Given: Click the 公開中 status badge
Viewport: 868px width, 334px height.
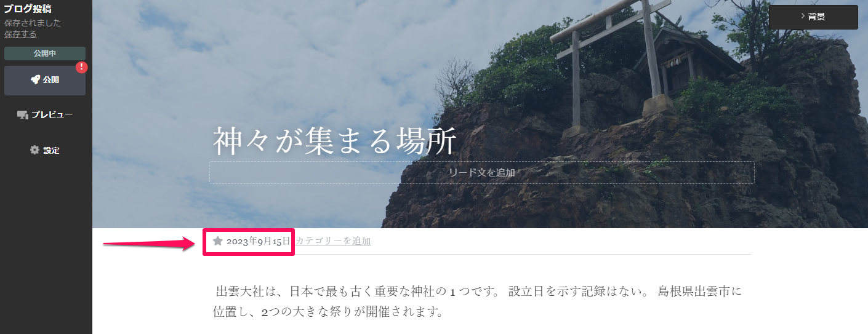Looking at the screenshot, I should click(x=45, y=54).
